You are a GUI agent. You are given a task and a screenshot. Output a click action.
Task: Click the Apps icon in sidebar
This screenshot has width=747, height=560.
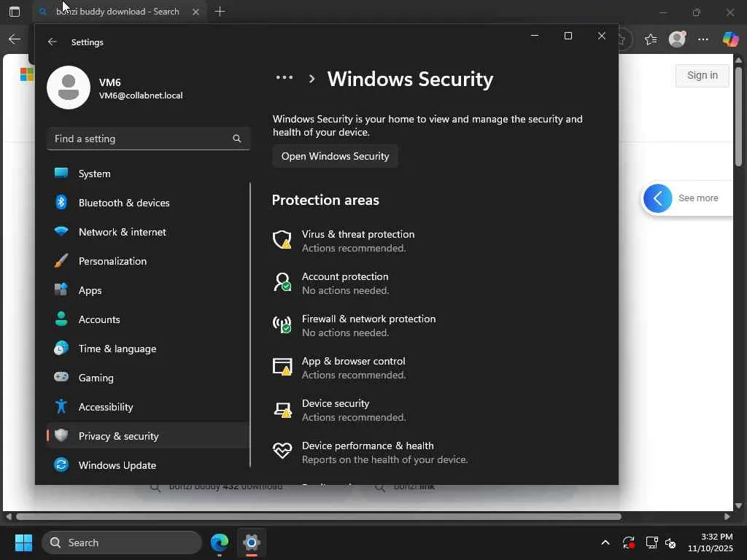pyautogui.click(x=61, y=289)
